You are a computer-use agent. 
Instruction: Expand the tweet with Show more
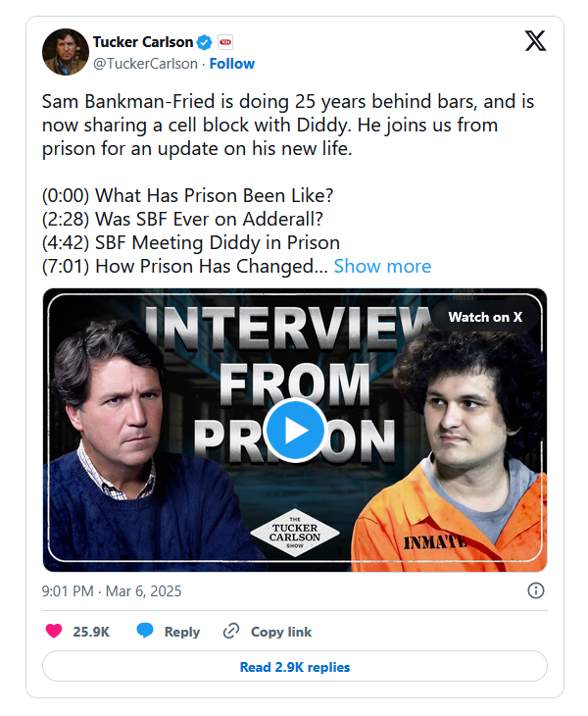(x=382, y=266)
